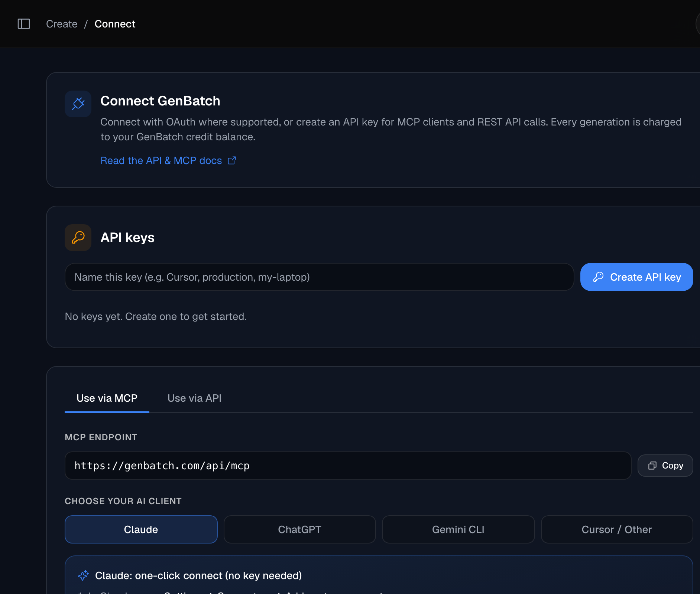Click API keys heading
The height and width of the screenshot is (594, 700).
(x=127, y=238)
